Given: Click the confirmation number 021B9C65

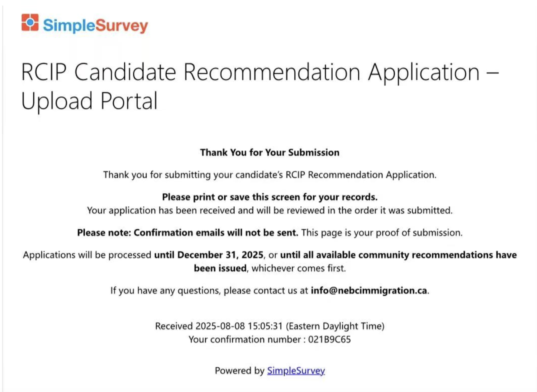Looking at the screenshot, I should pyautogui.click(x=329, y=339).
